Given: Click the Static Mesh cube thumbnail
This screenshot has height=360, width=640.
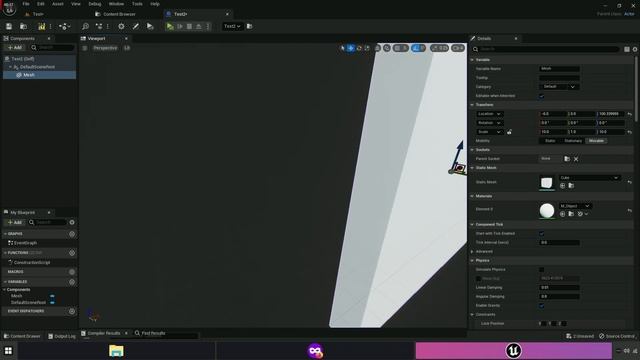Looking at the screenshot, I should point(547,182).
